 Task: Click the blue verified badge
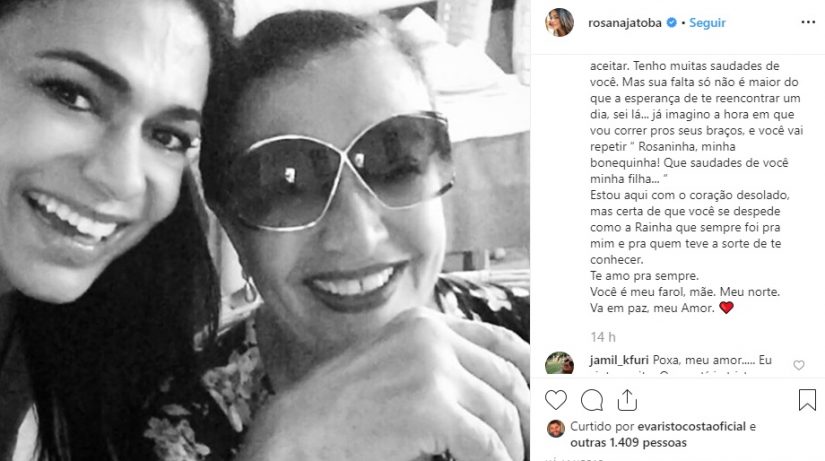tap(671, 23)
